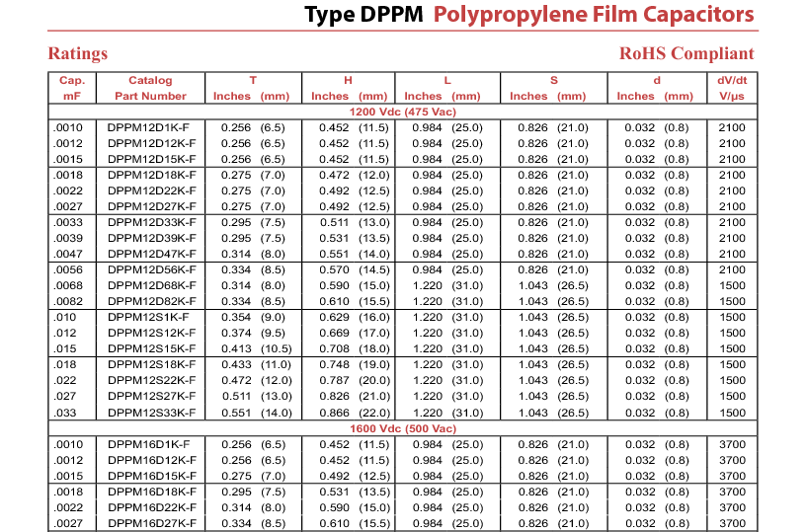Click part number DPPM12S1K-F
806x532 pixels.
point(148,317)
